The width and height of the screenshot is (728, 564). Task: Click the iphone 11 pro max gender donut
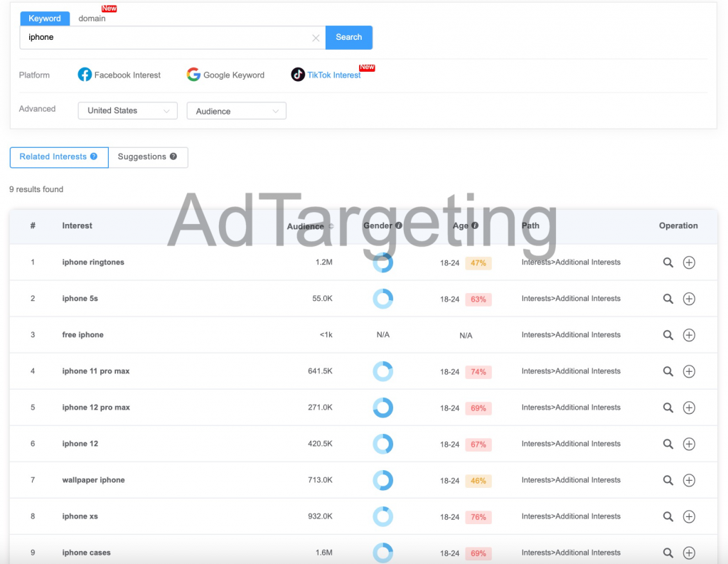coord(383,371)
